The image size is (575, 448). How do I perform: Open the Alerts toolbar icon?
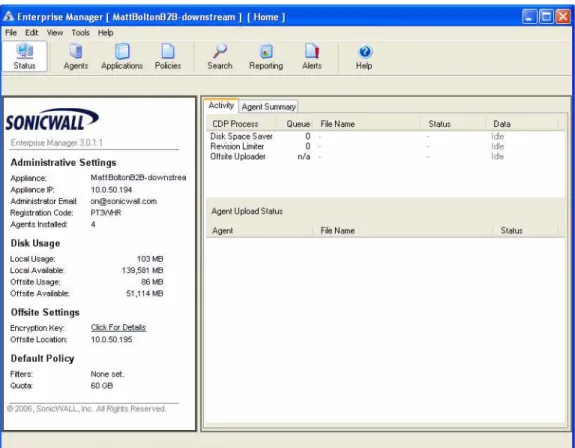click(x=312, y=56)
